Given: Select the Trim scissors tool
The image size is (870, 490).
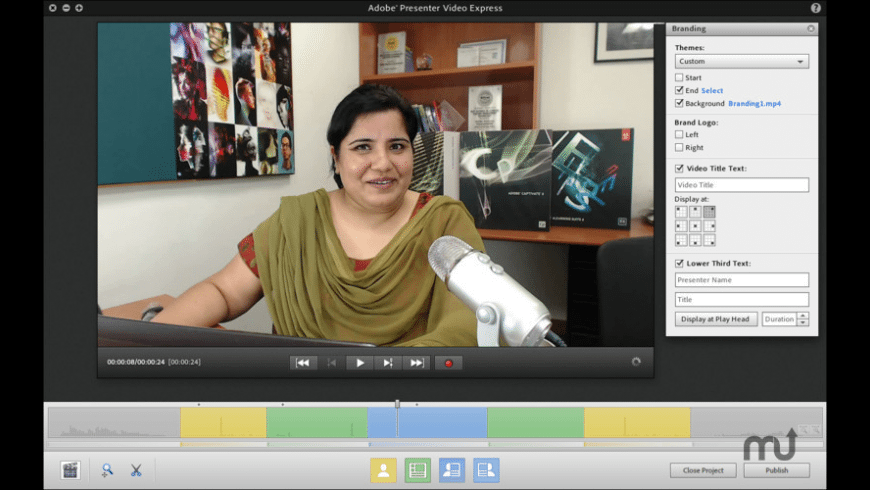Looking at the screenshot, I should (x=136, y=470).
